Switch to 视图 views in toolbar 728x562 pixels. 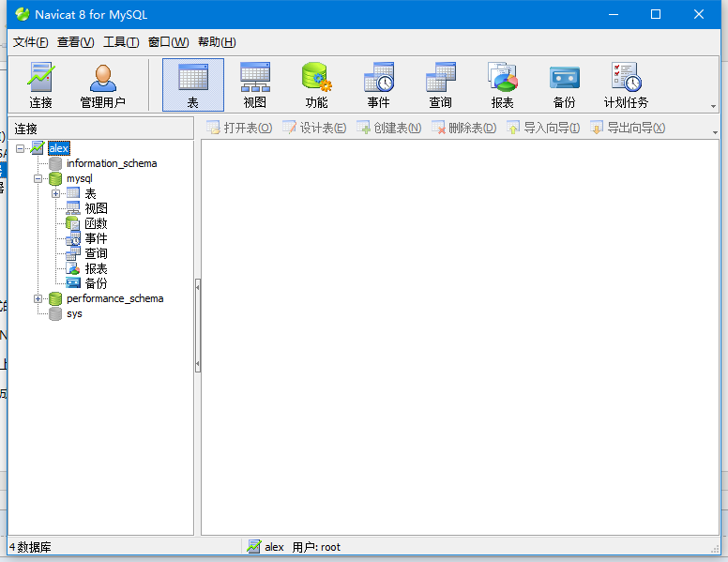pos(255,85)
